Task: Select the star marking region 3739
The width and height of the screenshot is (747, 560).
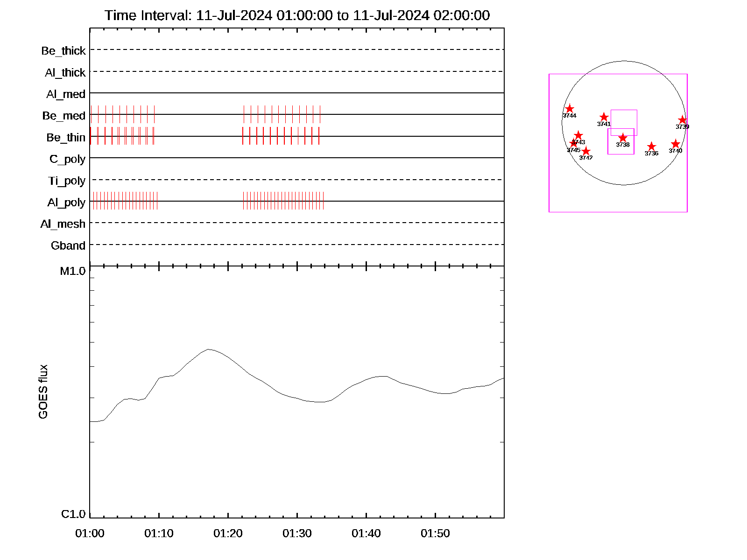Action: pyautogui.click(x=682, y=120)
